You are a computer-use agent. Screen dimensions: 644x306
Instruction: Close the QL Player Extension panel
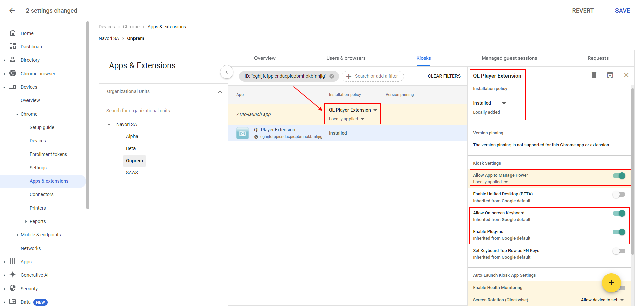point(626,75)
